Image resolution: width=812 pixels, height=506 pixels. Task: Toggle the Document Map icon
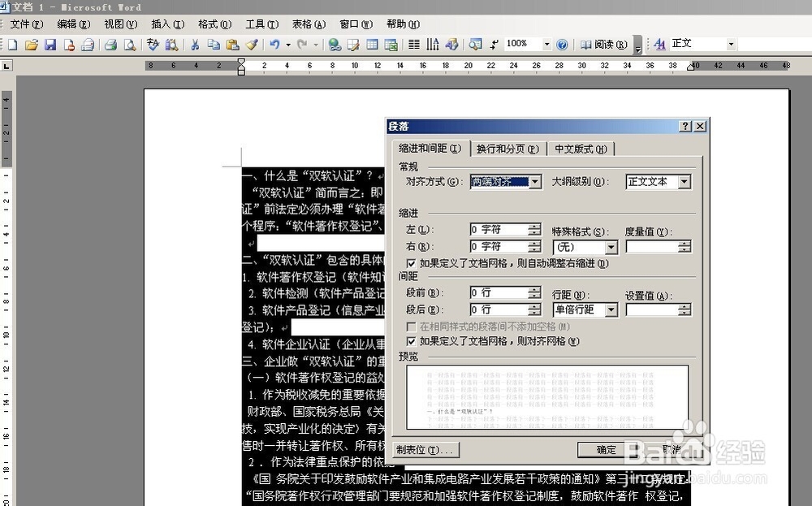tap(475, 45)
